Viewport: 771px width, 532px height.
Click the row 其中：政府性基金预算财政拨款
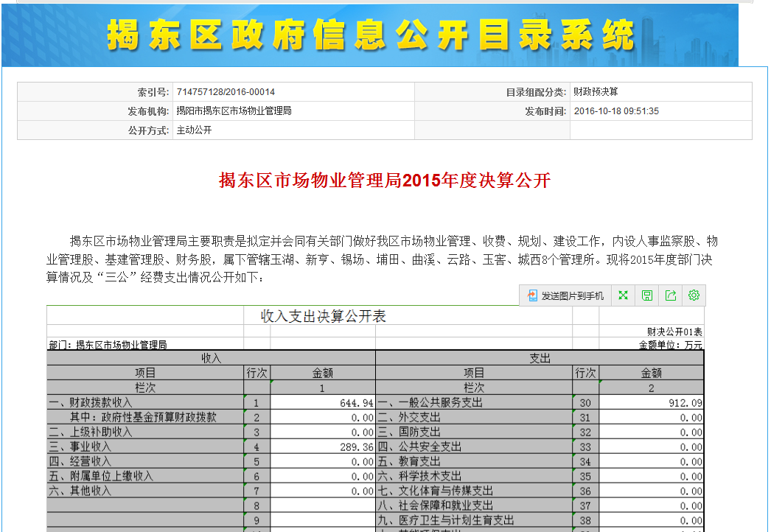143,418
